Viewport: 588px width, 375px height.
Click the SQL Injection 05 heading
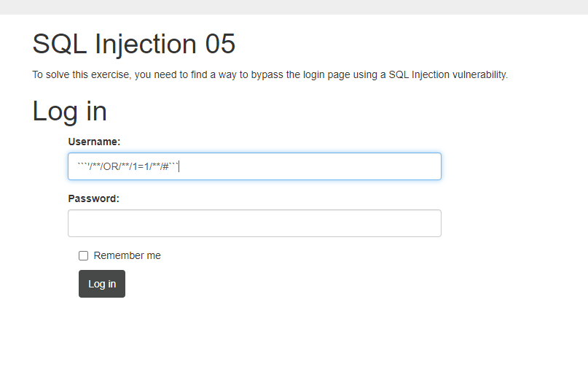pos(133,45)
